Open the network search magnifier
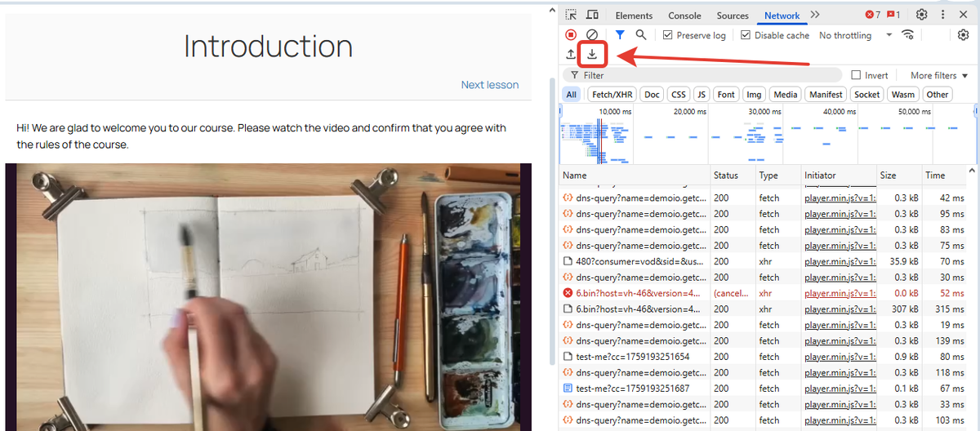 641,35
